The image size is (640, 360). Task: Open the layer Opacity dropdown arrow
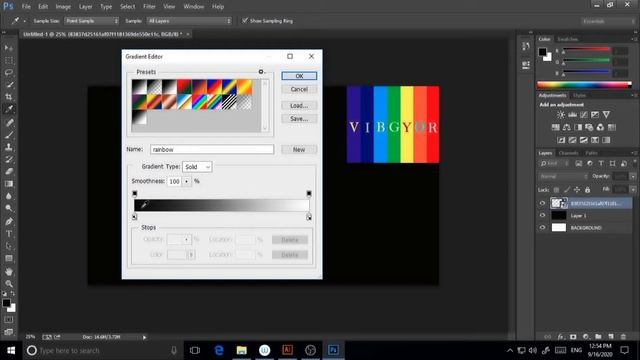(633, 176)
